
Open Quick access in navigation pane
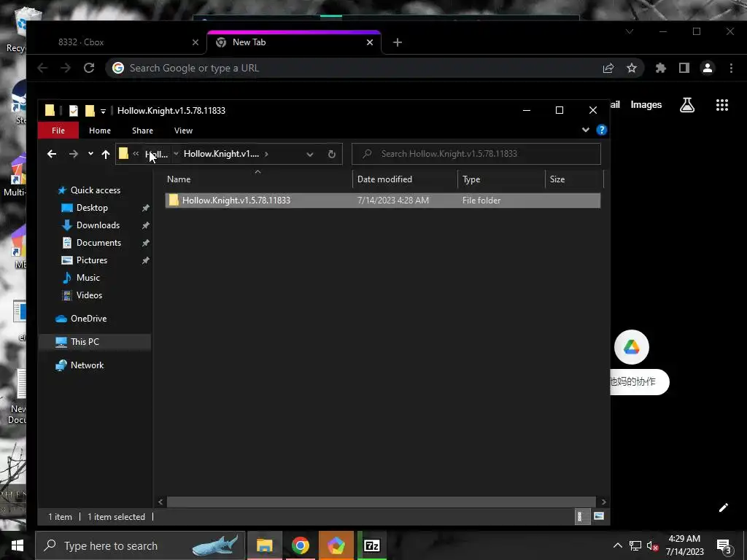96,190
